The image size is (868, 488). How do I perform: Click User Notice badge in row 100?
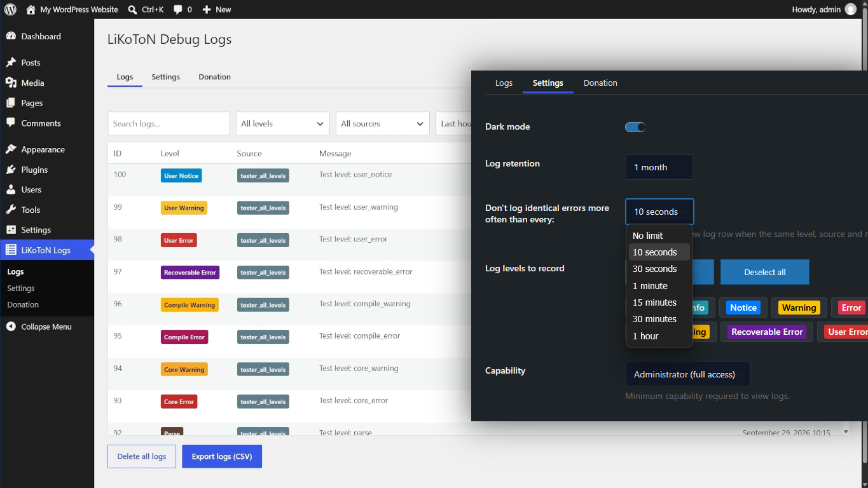click(181, 176)
